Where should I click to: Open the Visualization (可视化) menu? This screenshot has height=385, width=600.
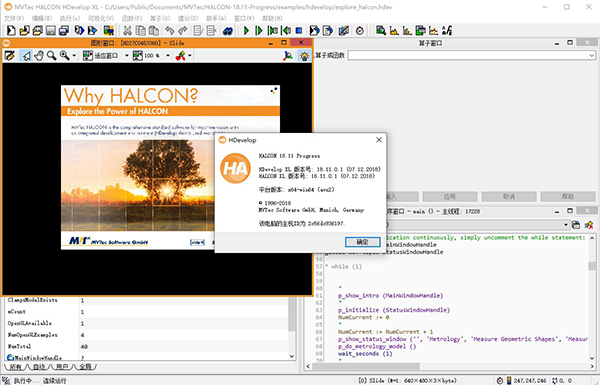point(101,18)
